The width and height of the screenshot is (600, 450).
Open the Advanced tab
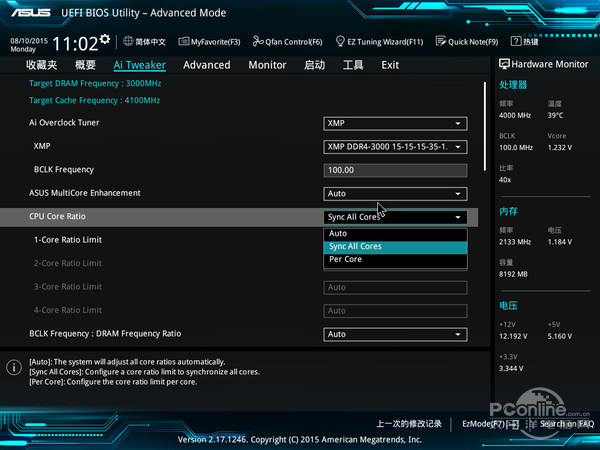(x=207, y=65)
